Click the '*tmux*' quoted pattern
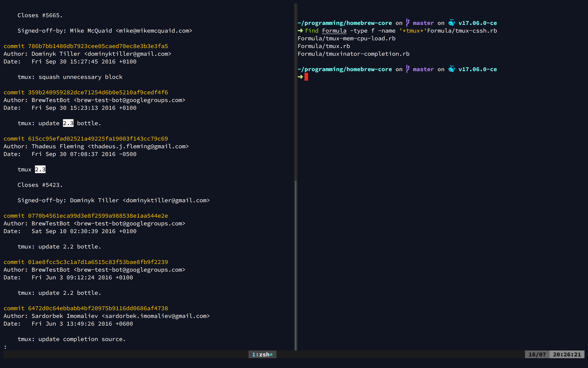The image size is (588, 368). pyautogui.click(x=413, y=31)
